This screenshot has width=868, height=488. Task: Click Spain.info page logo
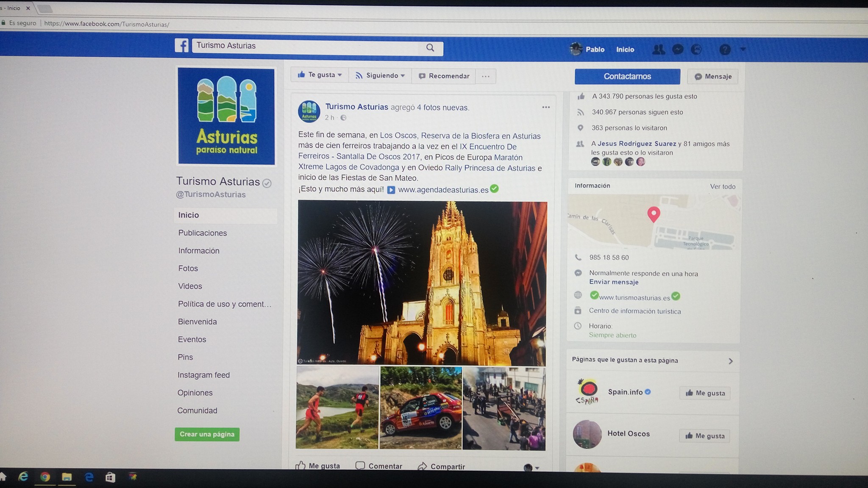click(587, 391)
